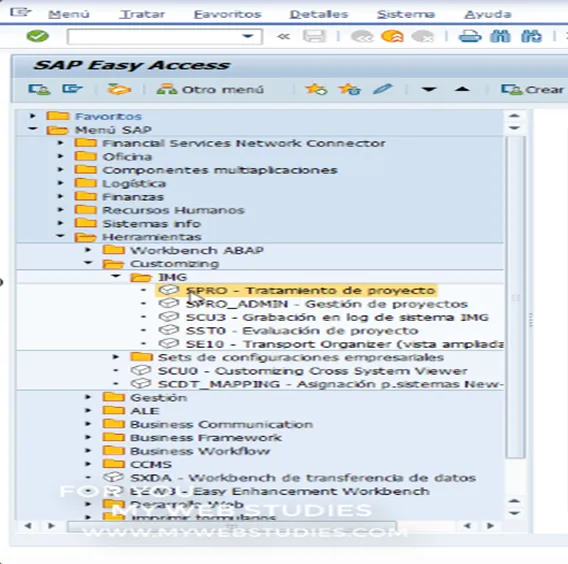Click the binoculars Find icon

[x=500, y=37]
